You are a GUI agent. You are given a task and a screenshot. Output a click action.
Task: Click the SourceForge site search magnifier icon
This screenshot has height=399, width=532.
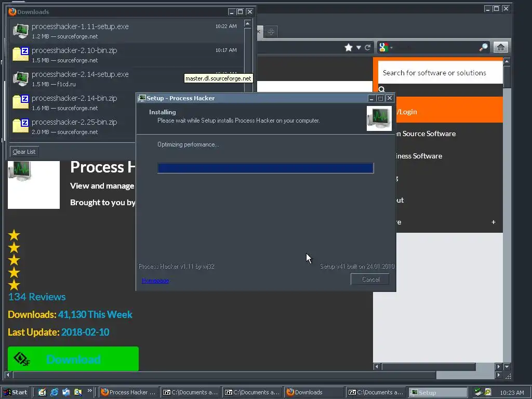(382, 89)
